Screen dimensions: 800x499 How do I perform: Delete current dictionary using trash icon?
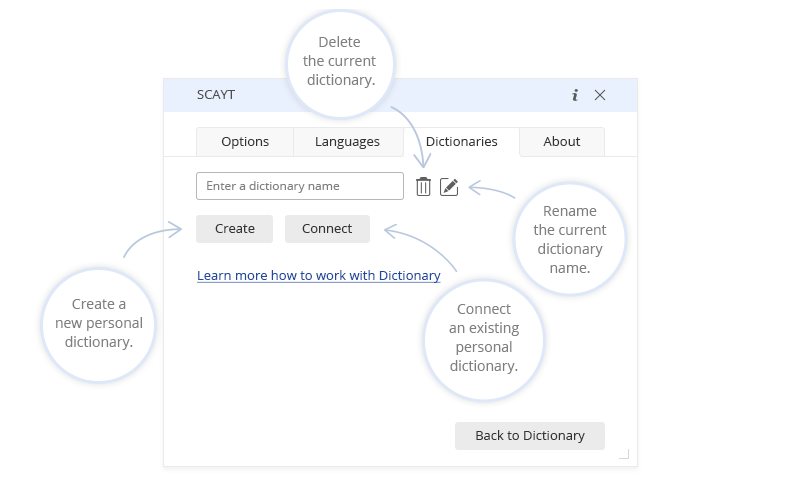click(423, 186)
